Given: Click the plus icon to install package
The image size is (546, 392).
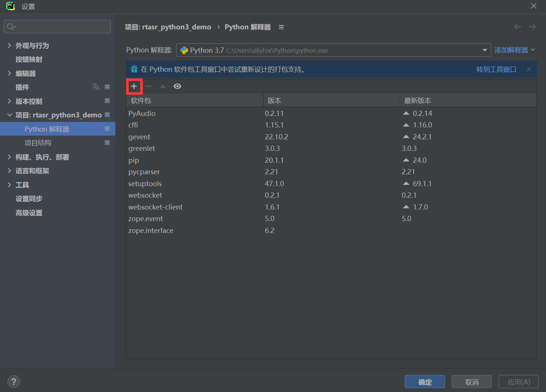Looking at the screenshot, I should 134,86.
